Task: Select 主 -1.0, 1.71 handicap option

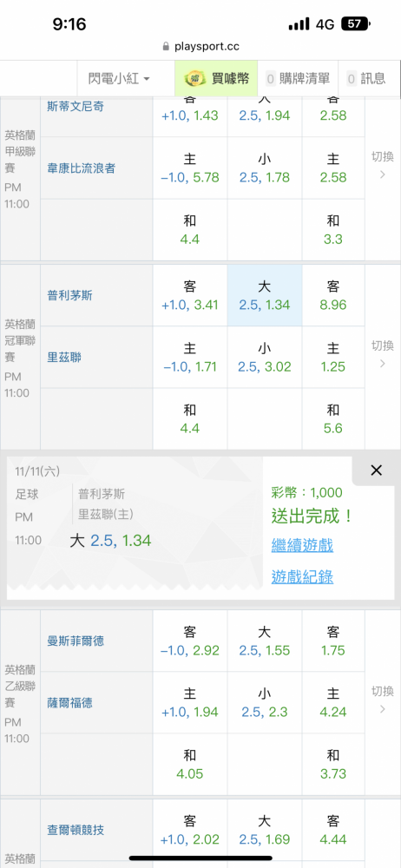Action: (x=190, y=358)
